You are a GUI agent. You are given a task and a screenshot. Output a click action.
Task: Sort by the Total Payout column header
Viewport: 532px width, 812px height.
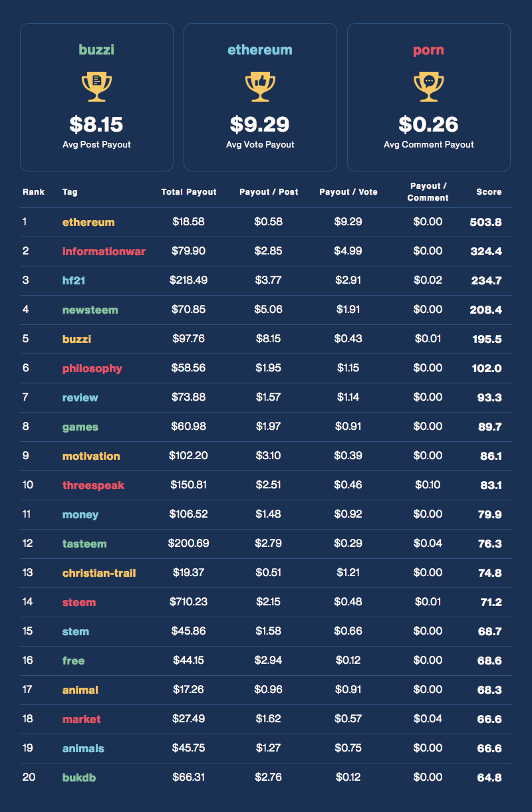click(189, 192)
